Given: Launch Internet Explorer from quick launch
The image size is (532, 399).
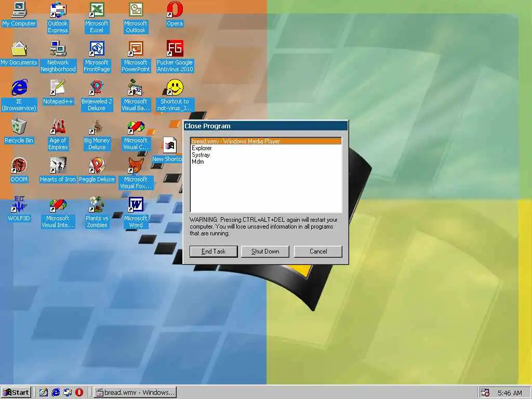Looking at the screenshot, I should point(56,393).
